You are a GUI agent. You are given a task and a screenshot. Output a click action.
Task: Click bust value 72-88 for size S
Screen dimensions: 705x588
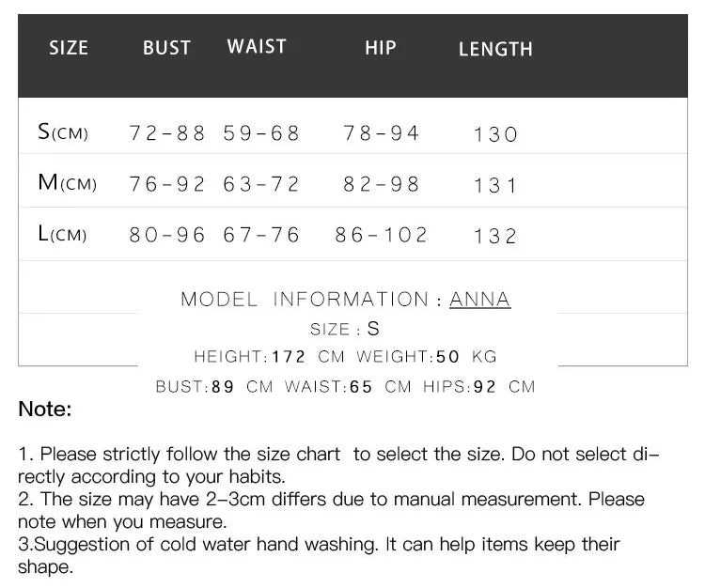(166, 133)
